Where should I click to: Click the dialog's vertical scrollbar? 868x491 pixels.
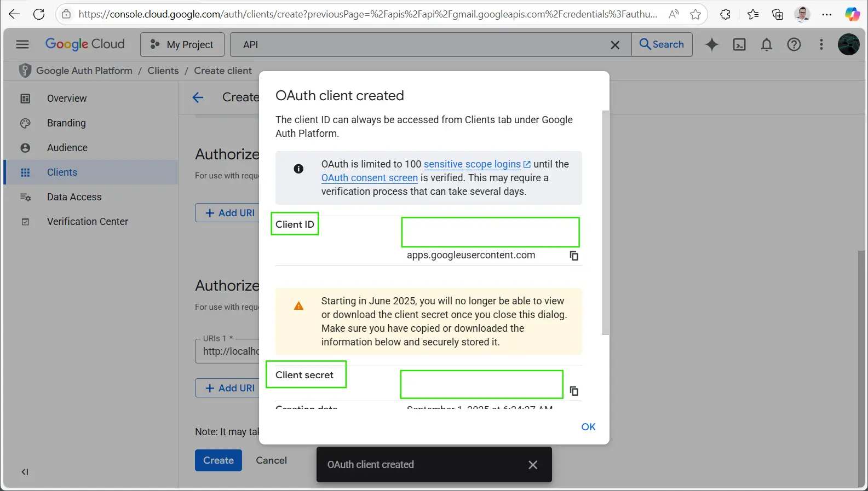[x=605, y=219]
